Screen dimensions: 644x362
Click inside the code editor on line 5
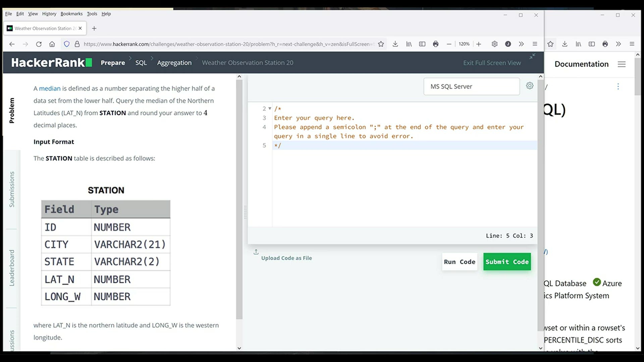404,145
